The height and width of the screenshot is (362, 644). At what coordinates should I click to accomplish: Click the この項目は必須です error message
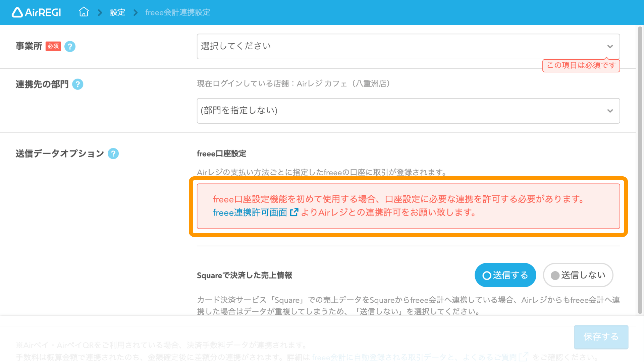[581, 65]
